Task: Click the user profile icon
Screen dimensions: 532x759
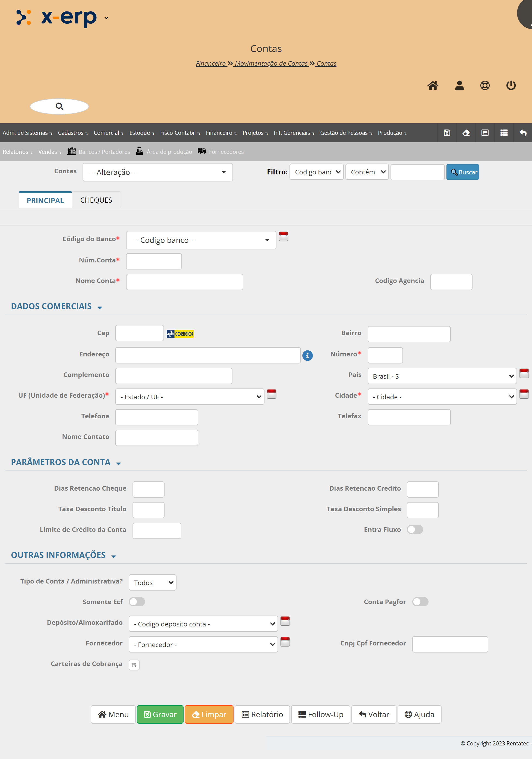Action: [x=459, y=86]
